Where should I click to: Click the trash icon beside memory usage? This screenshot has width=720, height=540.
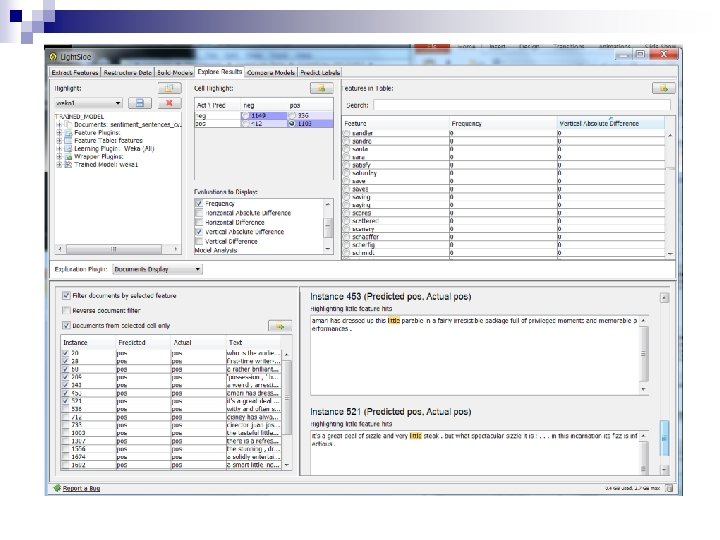[x=669, y=488]
